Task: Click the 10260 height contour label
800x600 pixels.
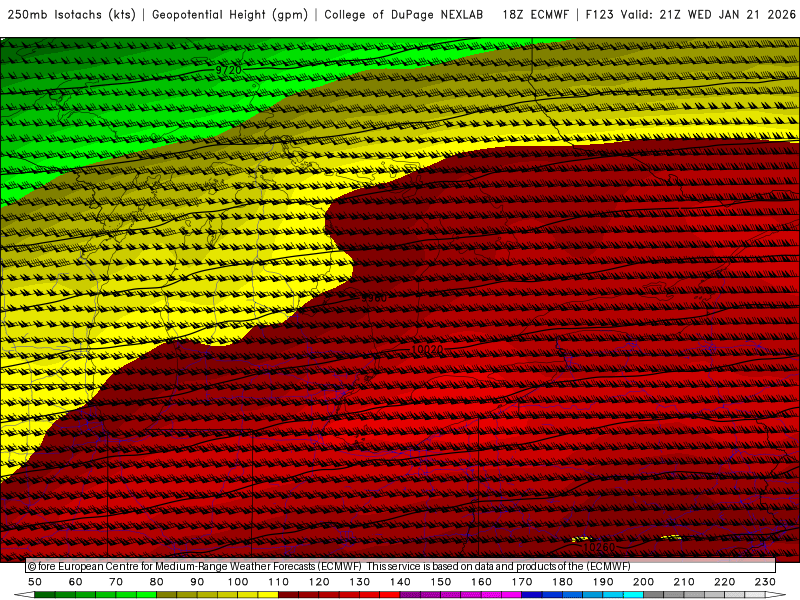Action: click(598, 547)
